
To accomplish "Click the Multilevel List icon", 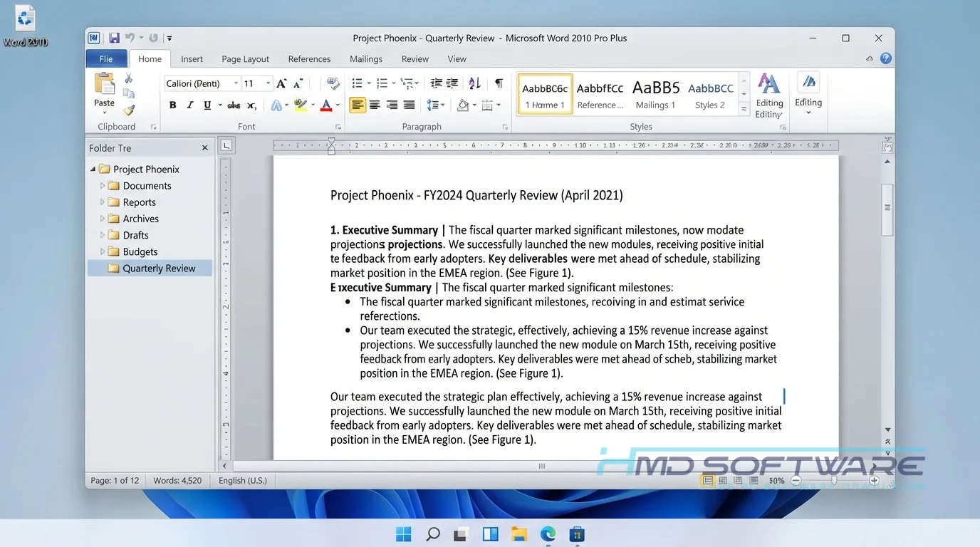I will click(x=406, y=83).
